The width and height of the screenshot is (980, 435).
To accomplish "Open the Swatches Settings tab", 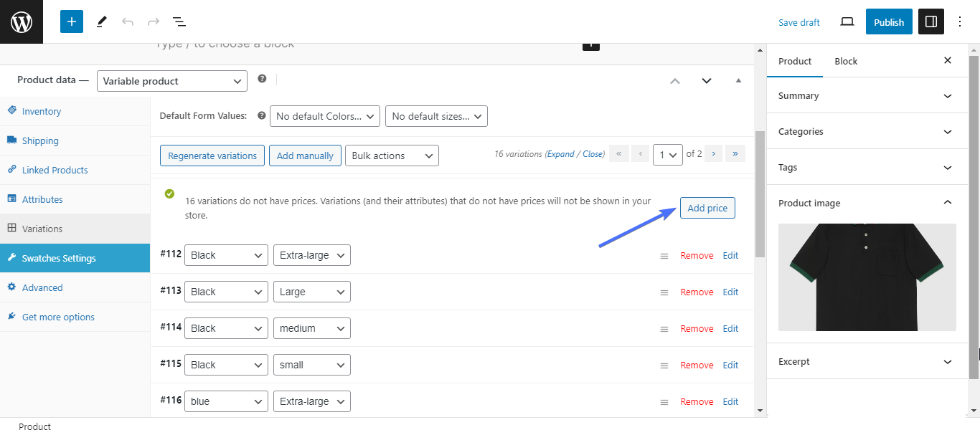I will (x=75, y=258).
